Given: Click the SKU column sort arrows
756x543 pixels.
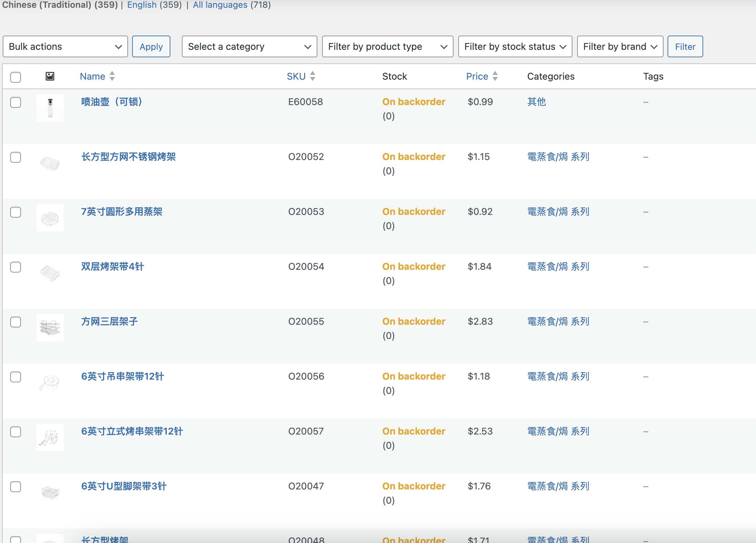Looking at the screenshot, I should coord(313,76).
